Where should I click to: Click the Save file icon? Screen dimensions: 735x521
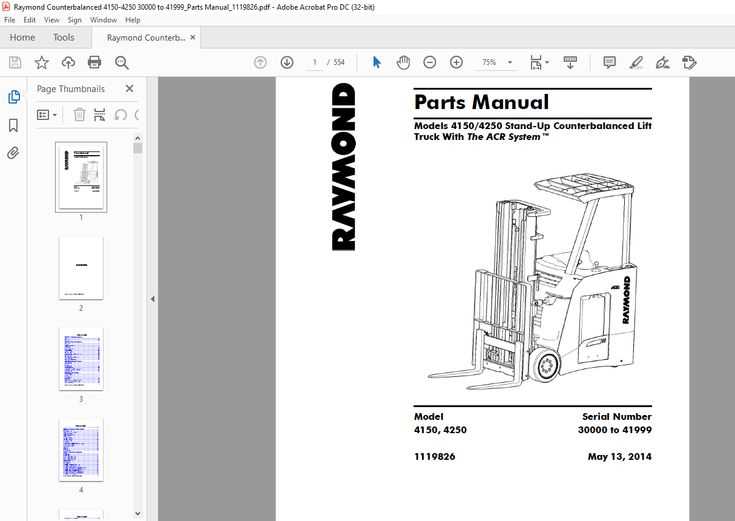click(15, 62)
